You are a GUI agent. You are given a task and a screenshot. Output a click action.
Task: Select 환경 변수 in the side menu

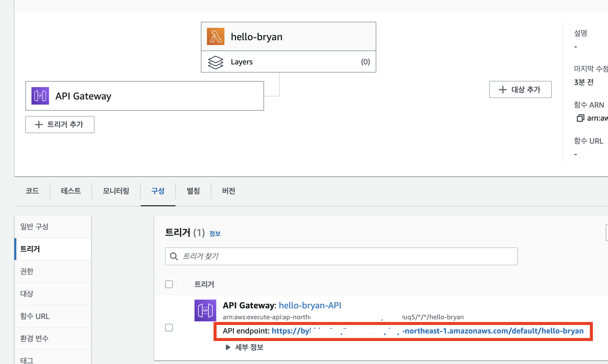click(34, 338)
